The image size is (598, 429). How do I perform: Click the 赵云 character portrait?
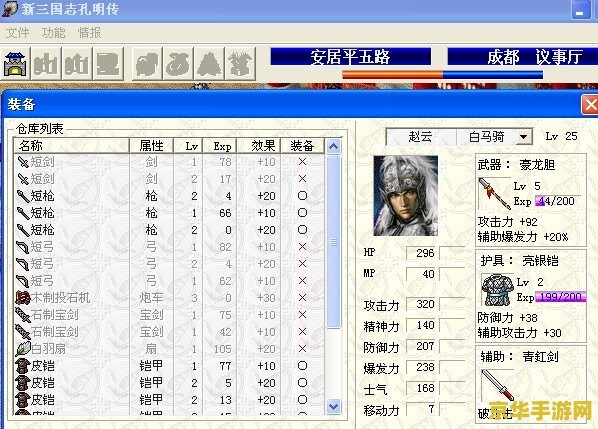pos(406,196)
